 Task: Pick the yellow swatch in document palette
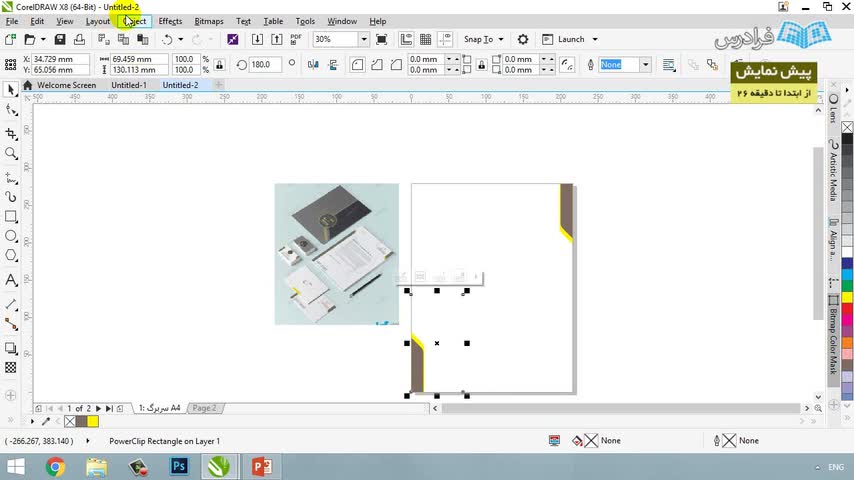93,421
